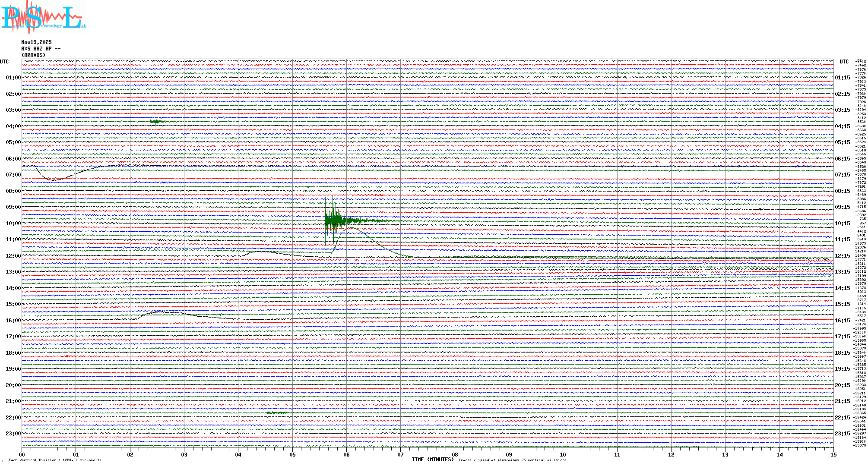This screenshot has width=868, height=466.
Task: Click the PSL Seismology Lab logo
Action: coord(43,17)
